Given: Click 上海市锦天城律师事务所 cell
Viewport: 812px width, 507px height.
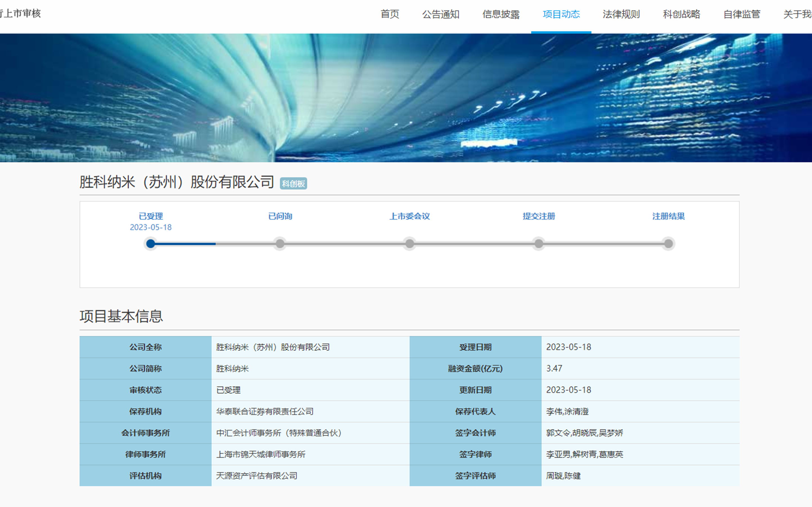Looking at the screenshot, I should [310, 454].
